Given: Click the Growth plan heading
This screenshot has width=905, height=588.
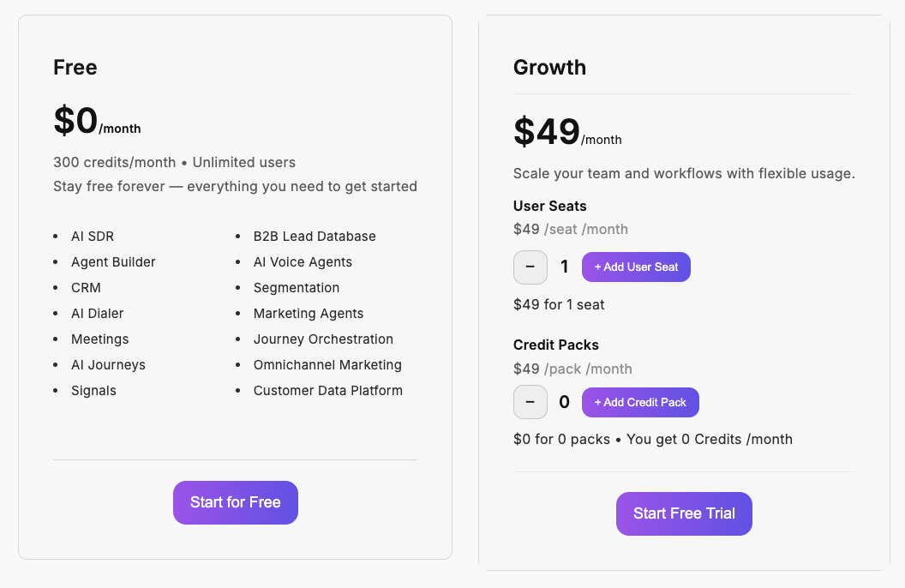Looking at the screenshot, I should [549, 67].
